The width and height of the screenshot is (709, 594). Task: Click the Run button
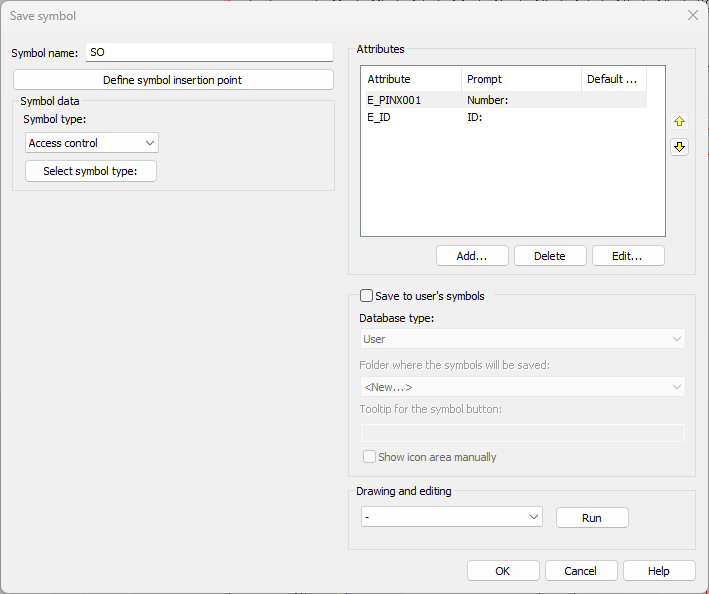[592, 518]
